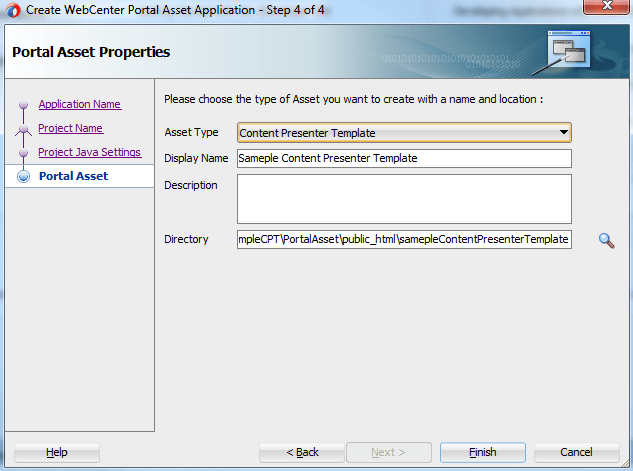Click the 'Please choose the type of Asset' instruction

click(353, 99)
